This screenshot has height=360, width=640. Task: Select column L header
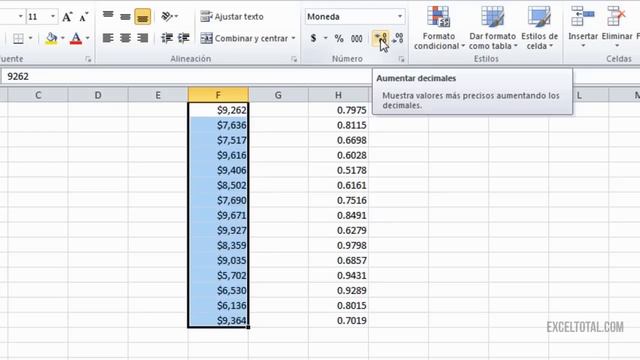point(579,95)
